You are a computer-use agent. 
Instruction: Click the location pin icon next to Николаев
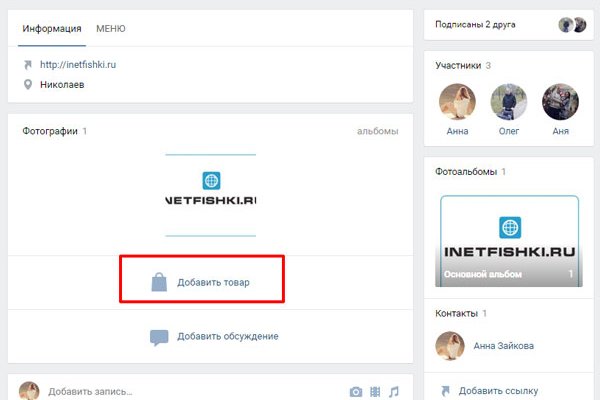point(29,85)
